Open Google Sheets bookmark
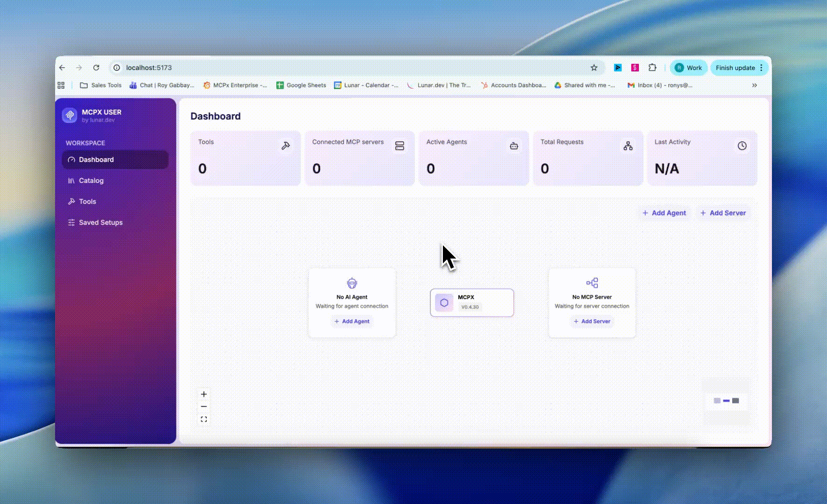This screenshot has height=504, width=827. (301, 85)
